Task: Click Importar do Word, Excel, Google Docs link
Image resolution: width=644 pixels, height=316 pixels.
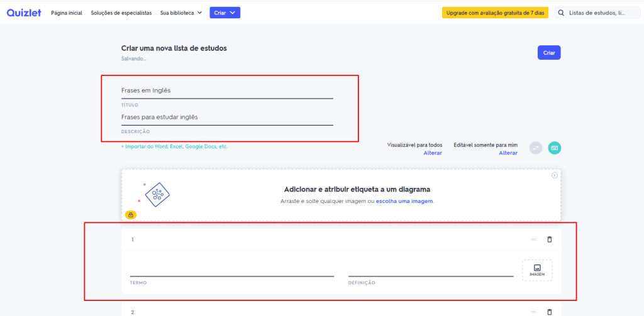Action: click(175, 146)
